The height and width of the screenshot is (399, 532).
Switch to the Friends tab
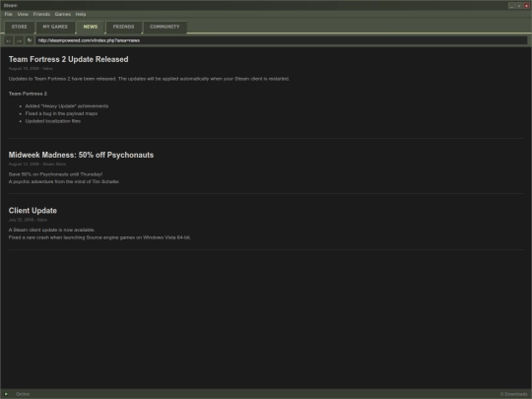point(123,27)
